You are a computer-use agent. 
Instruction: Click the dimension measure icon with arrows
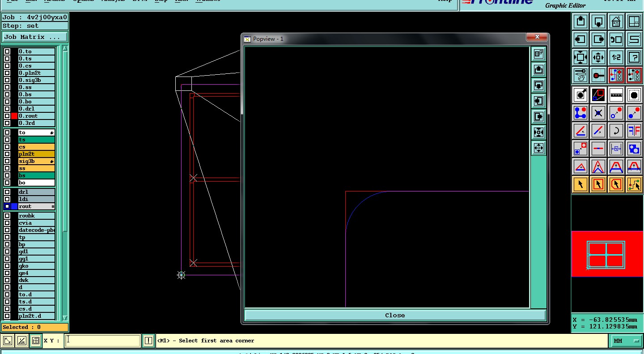pyautogui.click(x=616, y=149)
